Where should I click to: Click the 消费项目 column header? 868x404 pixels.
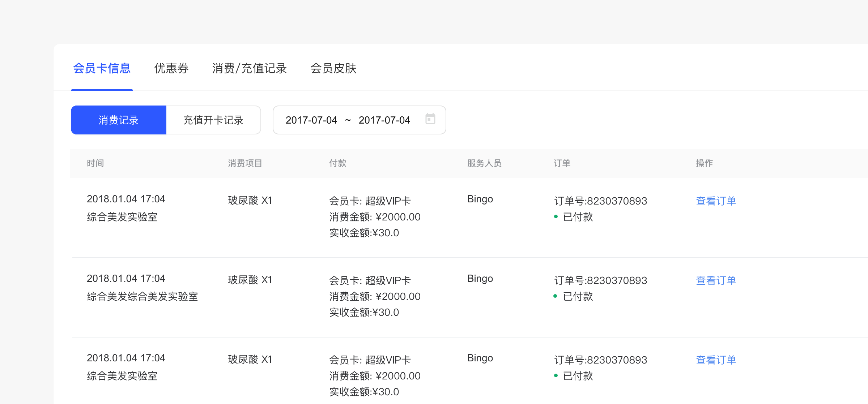(x=245, y=163)
